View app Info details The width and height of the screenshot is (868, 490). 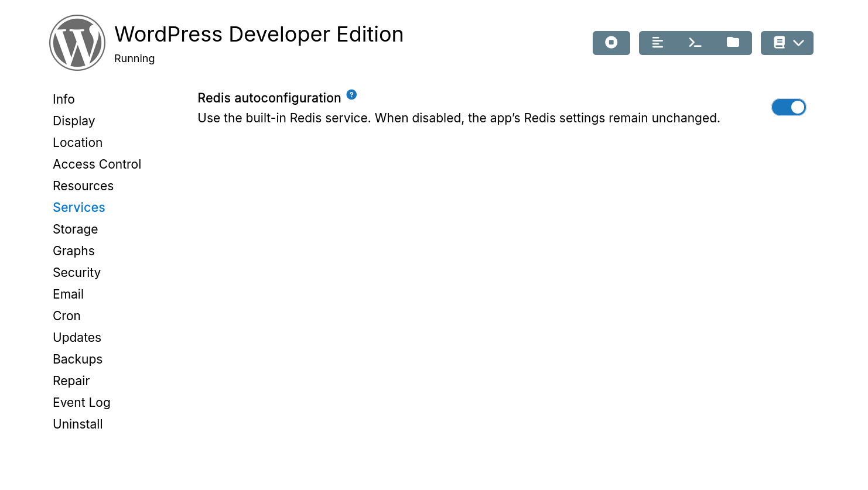(x=63, y=99)
